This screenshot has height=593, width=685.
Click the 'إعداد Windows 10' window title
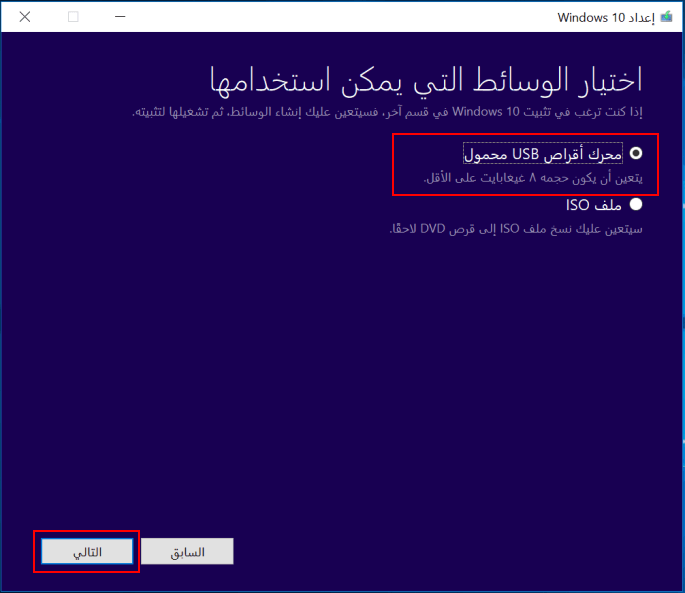pyautogui.click(x=606, y=17)
